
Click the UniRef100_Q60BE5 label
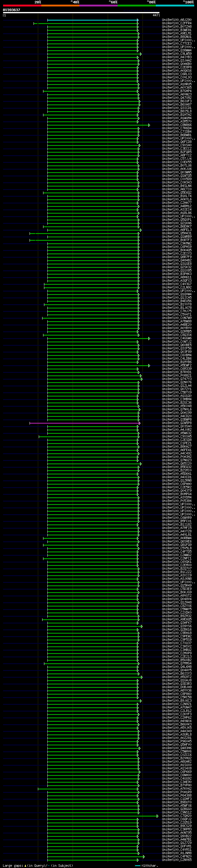(177, 345)
